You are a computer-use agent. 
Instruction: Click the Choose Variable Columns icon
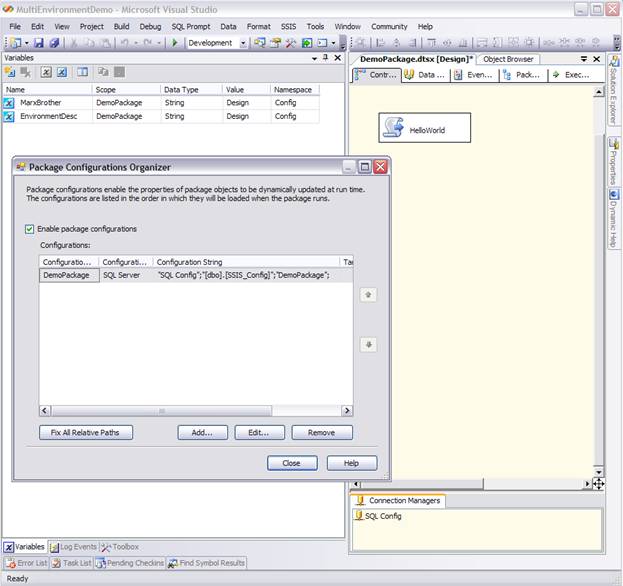83,72
